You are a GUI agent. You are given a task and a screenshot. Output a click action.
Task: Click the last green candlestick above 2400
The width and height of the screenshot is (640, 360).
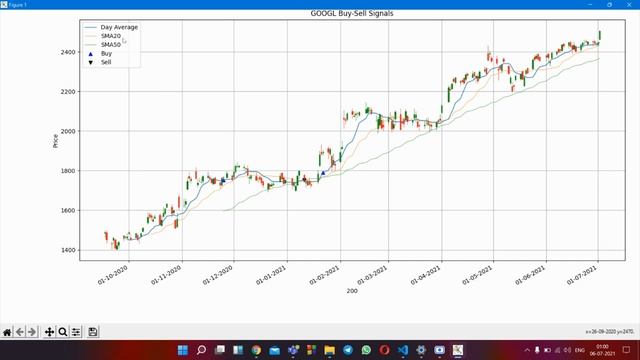click(x=600, y=35)
